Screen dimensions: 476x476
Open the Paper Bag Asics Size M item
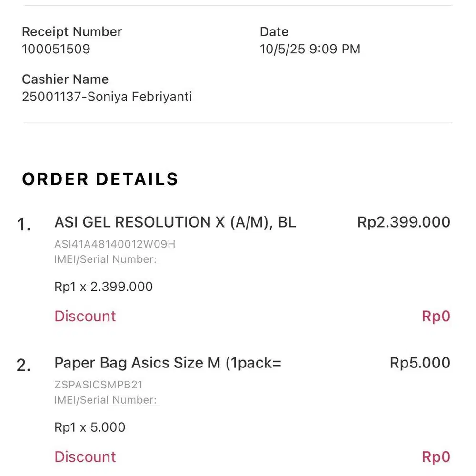(168, 363)
